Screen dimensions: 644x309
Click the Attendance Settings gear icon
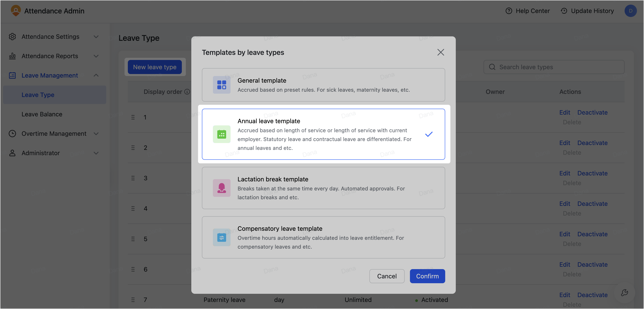click(x=12, y=37)
